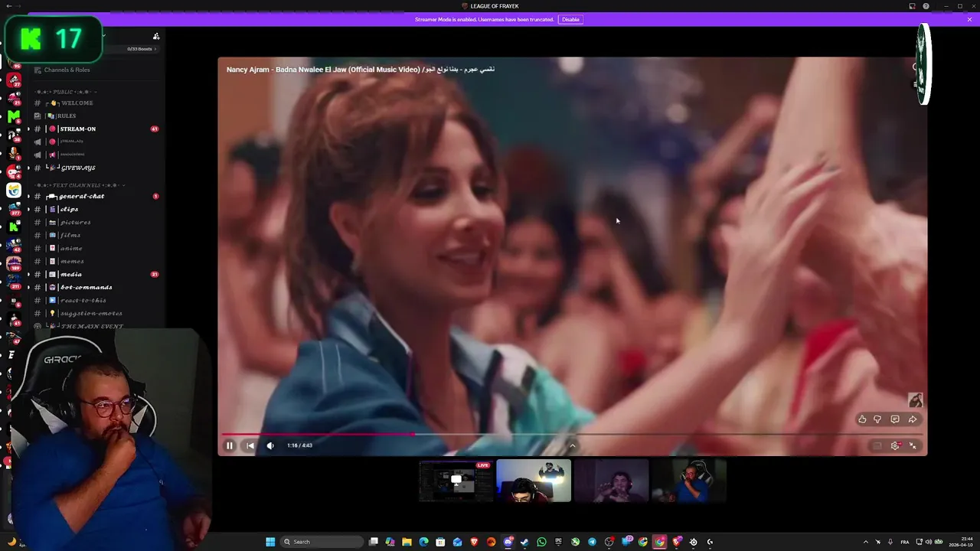The width and height of the screenshot is (980, 551).
Task: Switch to Discord in the taskbar
Action: 508,542
